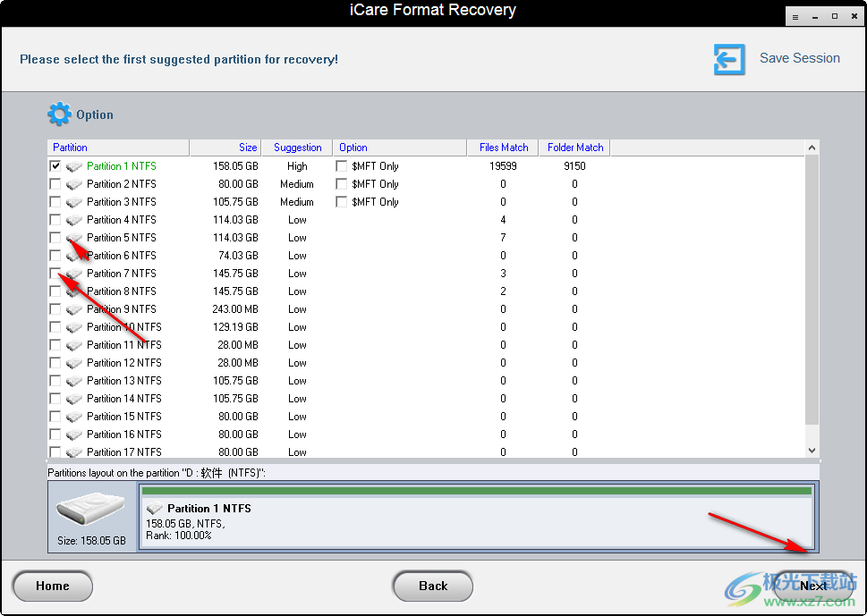Click the Option gear icon
The width and height of the screenshot is (867, 616).
(59, 114)
